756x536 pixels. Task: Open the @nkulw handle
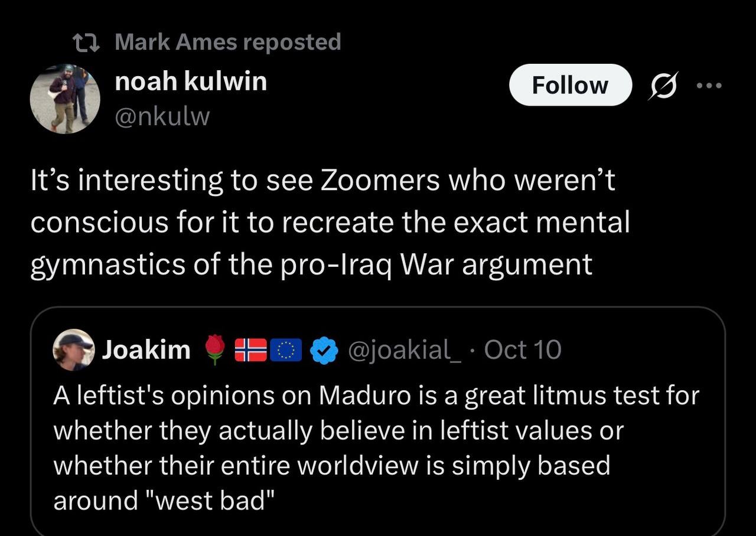click(x=162, y=116)
